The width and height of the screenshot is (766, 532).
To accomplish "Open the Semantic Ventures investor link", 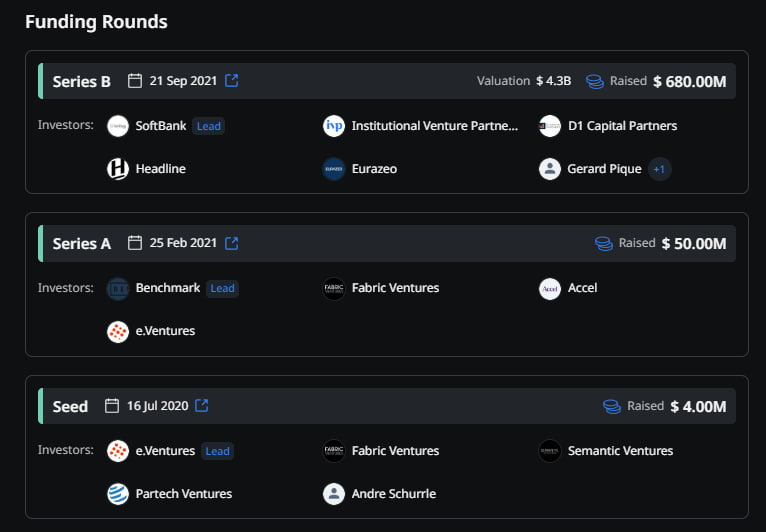I will [620, 451].
